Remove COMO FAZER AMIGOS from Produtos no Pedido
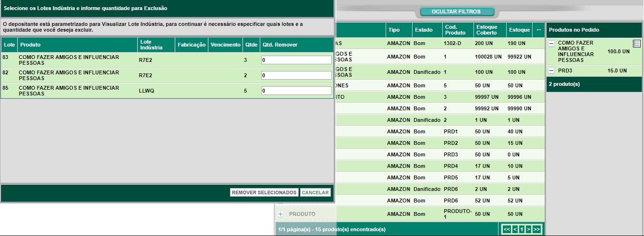The height and width of the screenshot is (236, 644). click(552, 44)
